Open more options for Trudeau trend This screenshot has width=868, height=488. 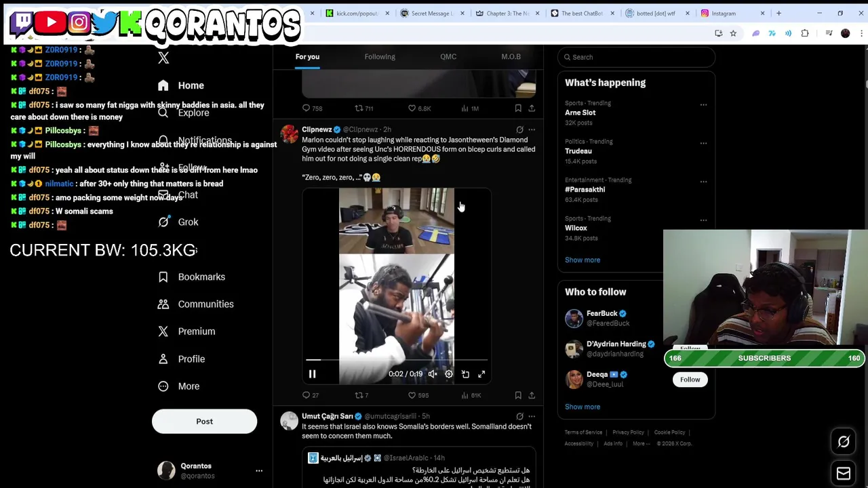click(x=703, y=144)
